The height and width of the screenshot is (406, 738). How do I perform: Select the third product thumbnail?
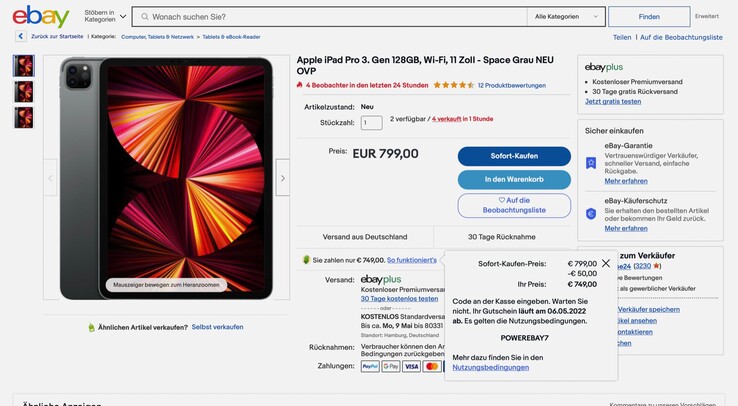click(24, 117)
